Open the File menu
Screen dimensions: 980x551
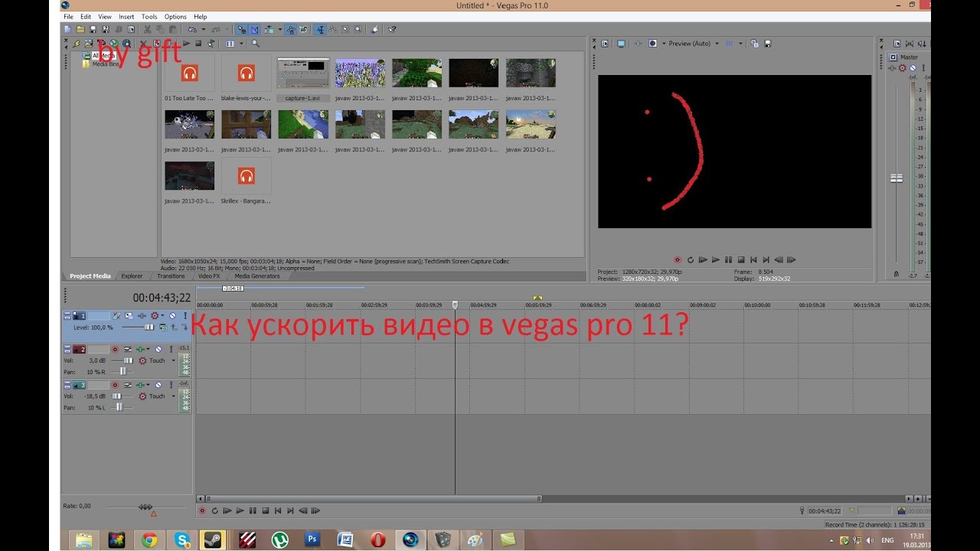69,16
